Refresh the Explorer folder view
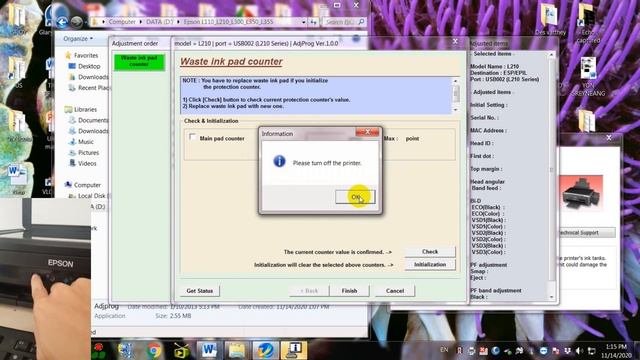This screenshot has height=360, width=640. 313,22
